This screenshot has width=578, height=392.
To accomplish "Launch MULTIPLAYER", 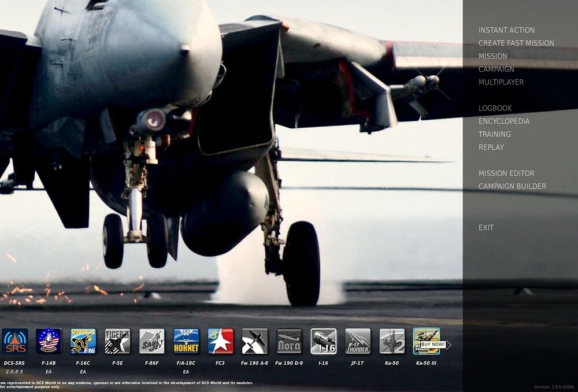I will click(501, 82).
